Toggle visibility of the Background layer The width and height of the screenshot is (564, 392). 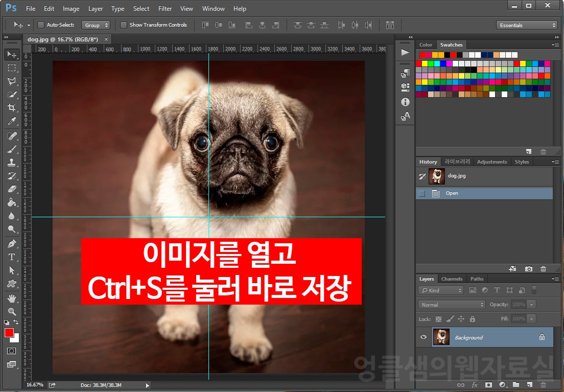coord(423,337)
